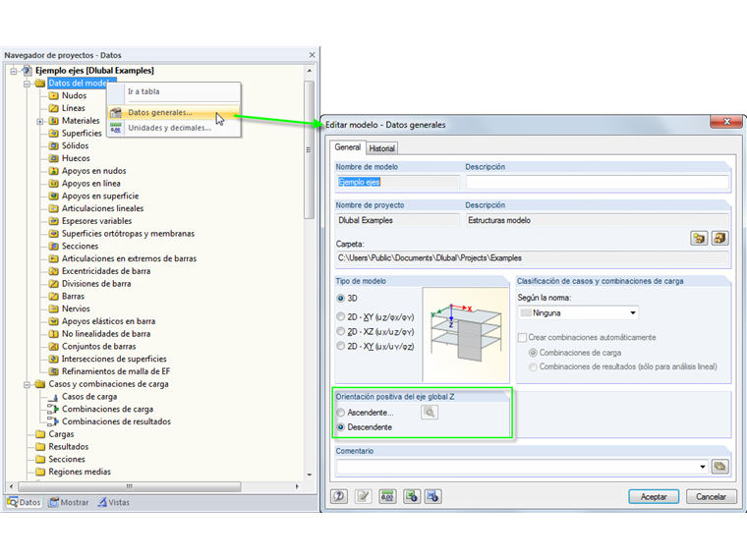The height and width of the screenshot is (560, 747).
Task: Click the Cancelar button
Action: (711, 497)
